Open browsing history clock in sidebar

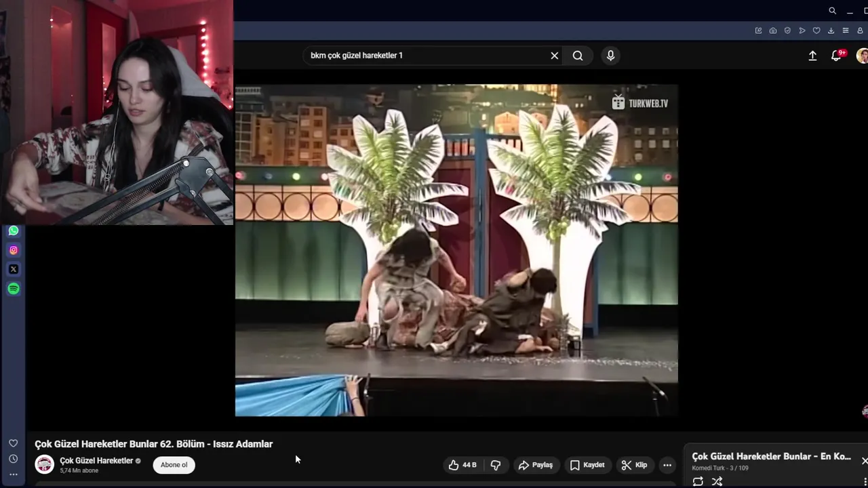pyautogui.click(x=13, y=459)
